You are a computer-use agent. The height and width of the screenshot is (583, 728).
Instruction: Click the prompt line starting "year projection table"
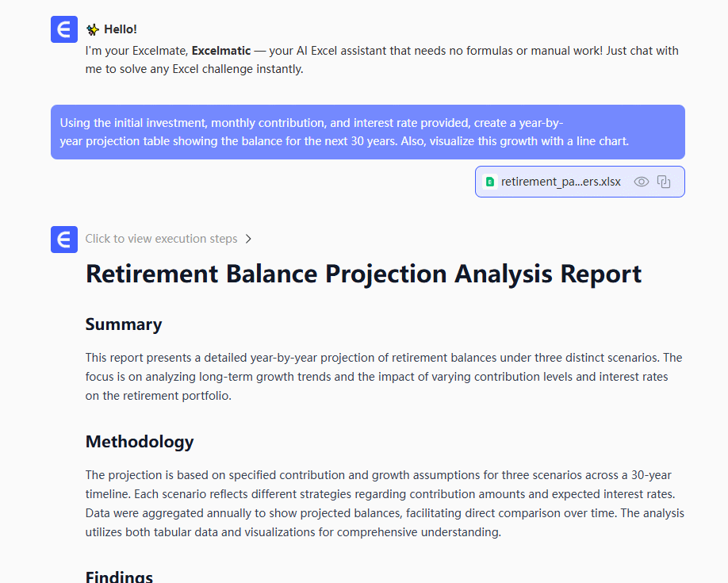(x=343, y=141)
